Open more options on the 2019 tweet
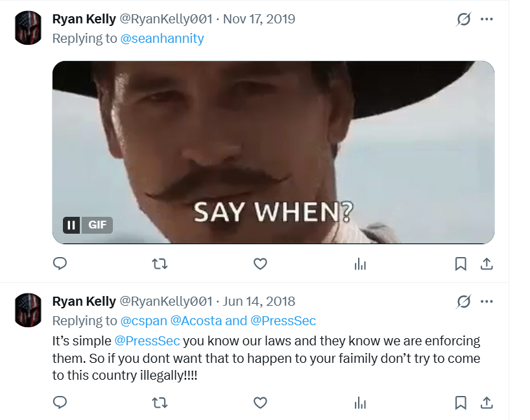 [487, 19]
